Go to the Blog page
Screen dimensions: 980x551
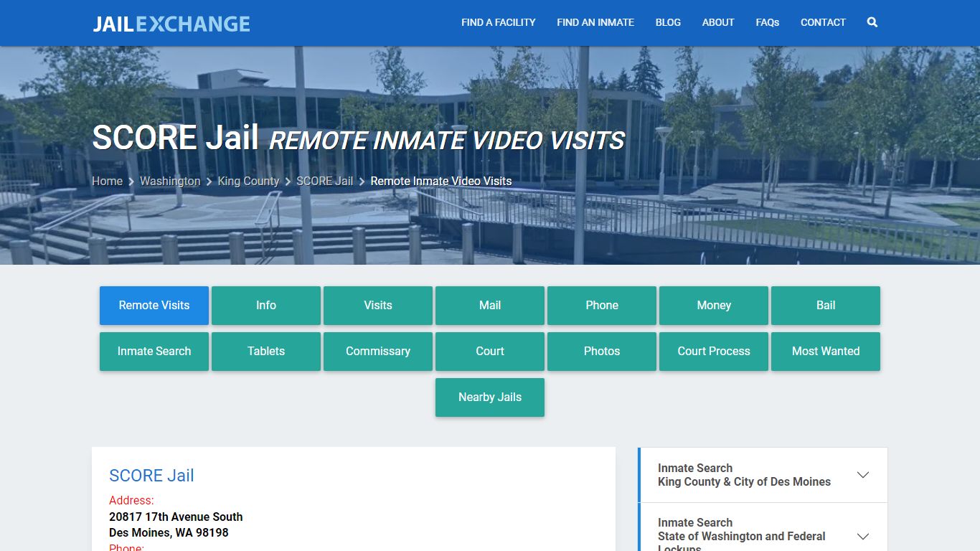point(668,22)
